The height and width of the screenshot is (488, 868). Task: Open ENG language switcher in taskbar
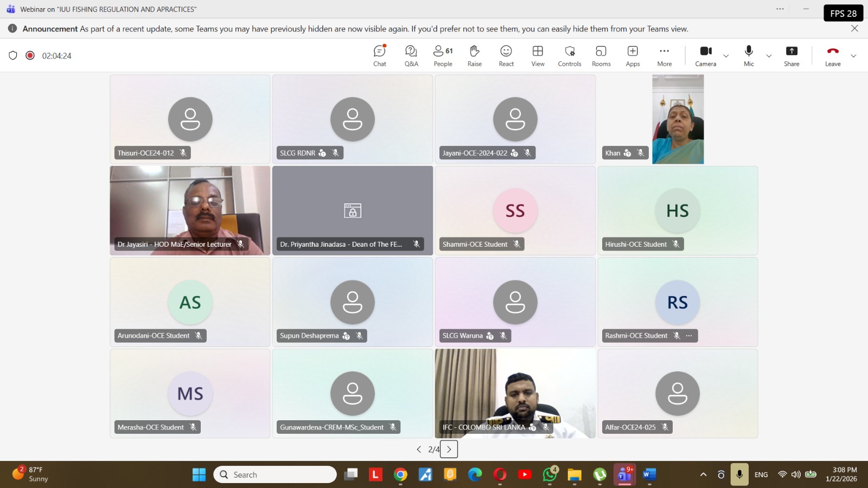point(761,474)
